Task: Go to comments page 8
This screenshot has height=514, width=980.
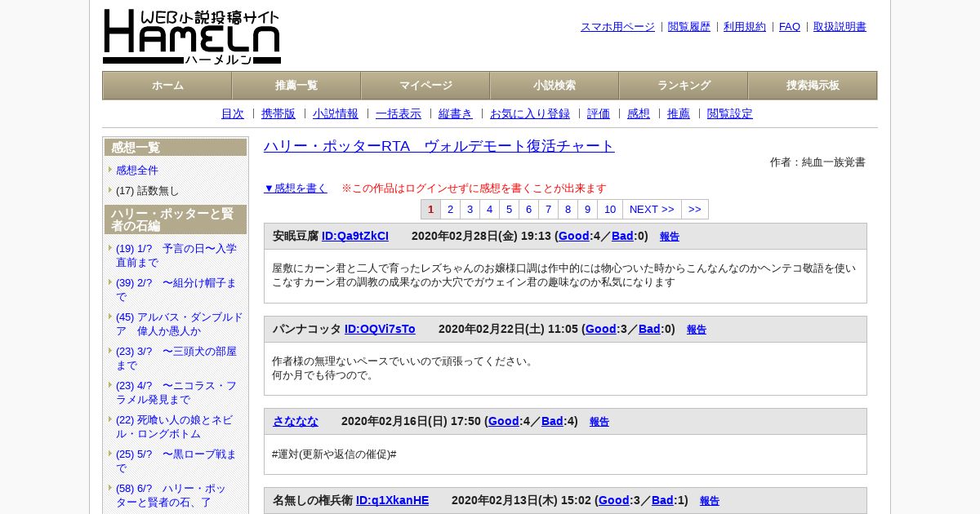Action: tap(568, 210)
